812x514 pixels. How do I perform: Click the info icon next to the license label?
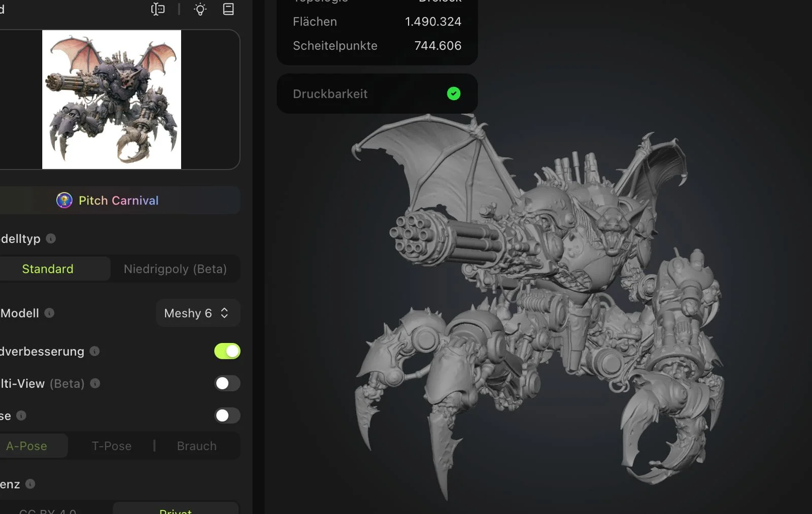30,484
